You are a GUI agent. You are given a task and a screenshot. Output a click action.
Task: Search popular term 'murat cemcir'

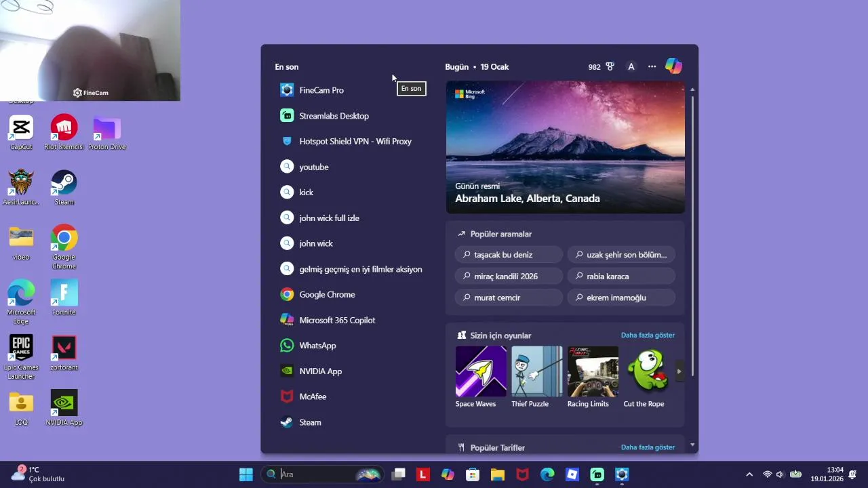click(x=509, y=298)
